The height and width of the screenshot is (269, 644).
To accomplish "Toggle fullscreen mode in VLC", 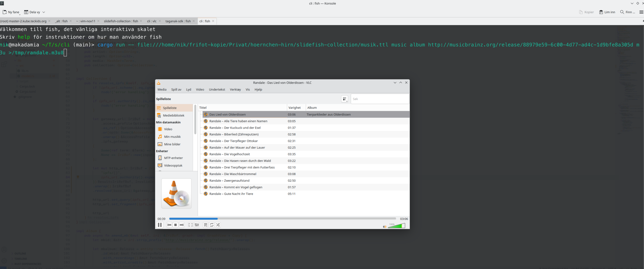I will (x=190, y=225).
